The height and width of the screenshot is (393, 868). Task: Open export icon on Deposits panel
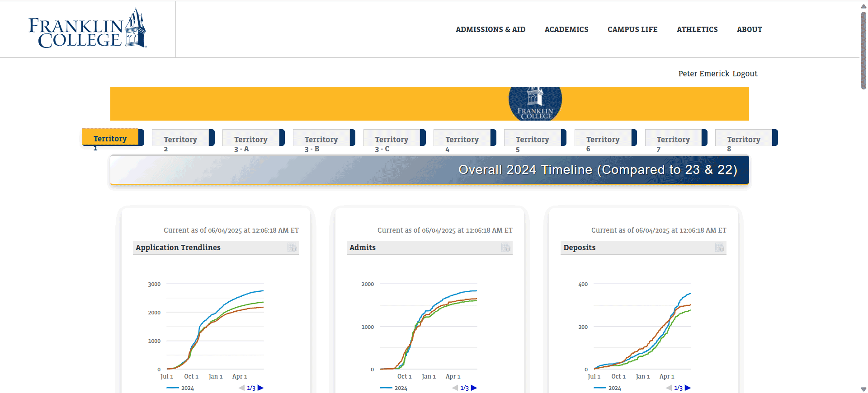coord(720,248)
